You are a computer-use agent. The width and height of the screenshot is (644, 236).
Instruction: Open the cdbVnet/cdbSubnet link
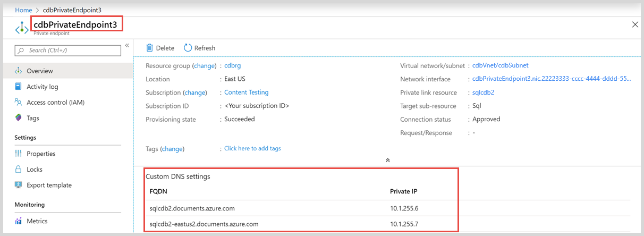(x=500, y=65)
